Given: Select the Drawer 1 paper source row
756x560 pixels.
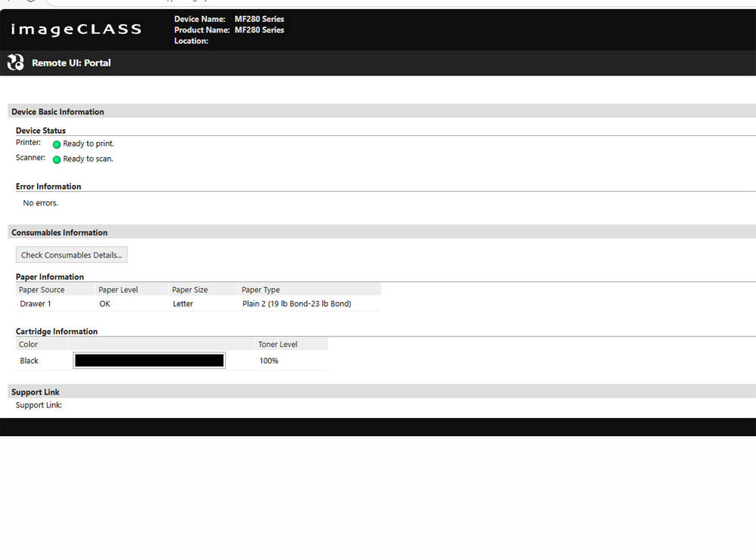Looking at the screenshot, I should [x=36, y=304].
